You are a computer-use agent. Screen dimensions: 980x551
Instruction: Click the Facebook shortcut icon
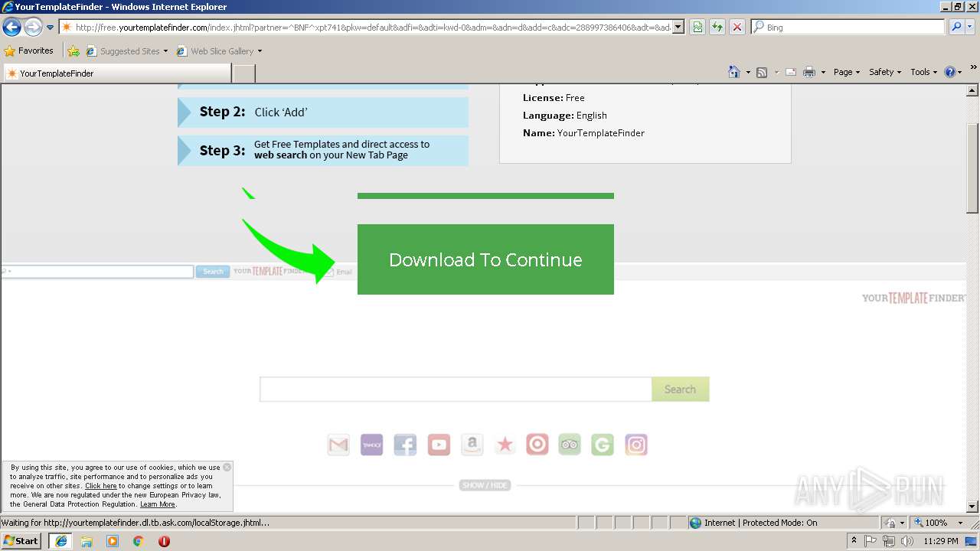pos(405,445)
